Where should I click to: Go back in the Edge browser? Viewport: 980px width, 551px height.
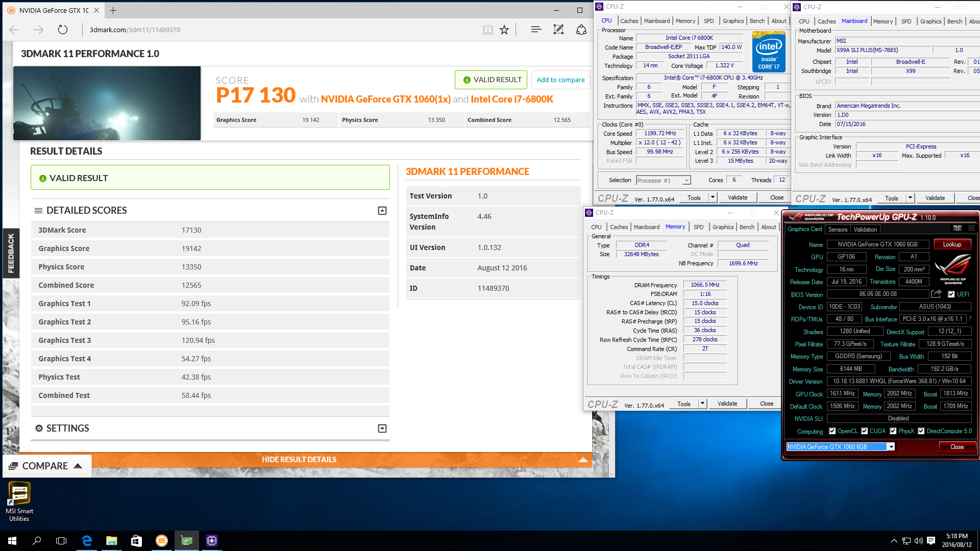14,30
